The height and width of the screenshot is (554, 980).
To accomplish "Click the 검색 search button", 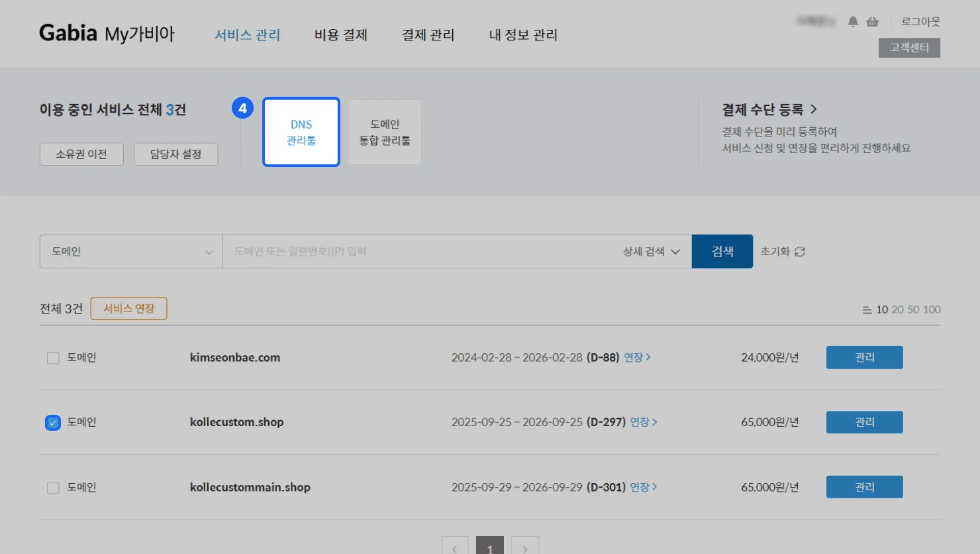I will pos(722,251).
